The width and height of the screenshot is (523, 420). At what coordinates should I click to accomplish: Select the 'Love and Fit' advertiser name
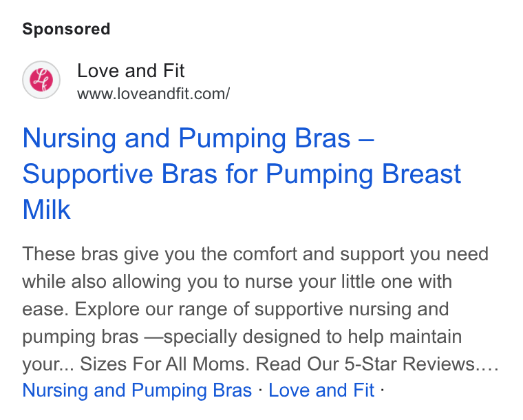point(131,71)
